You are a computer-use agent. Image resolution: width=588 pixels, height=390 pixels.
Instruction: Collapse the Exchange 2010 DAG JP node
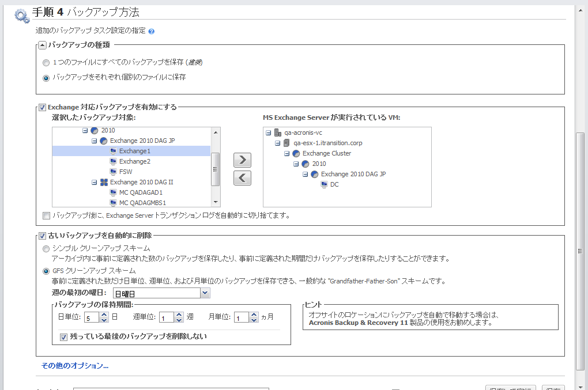tap(95, 141)
